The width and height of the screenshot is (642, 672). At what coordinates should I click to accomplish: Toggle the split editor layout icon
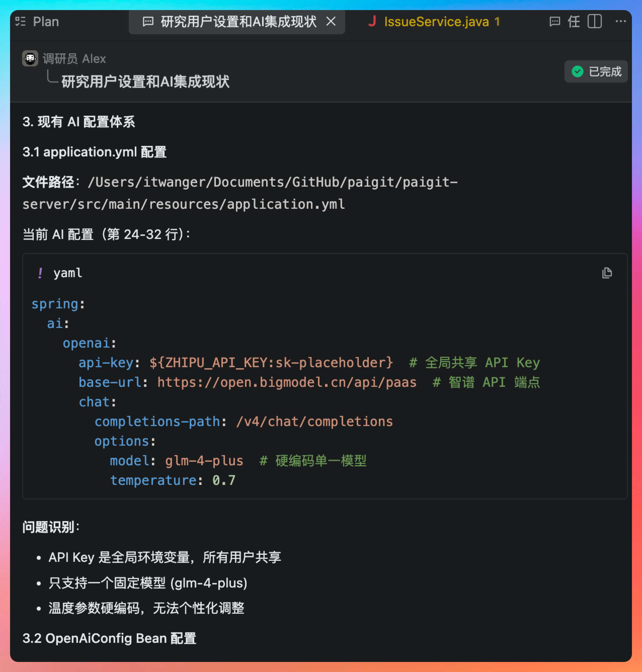[x=594, y=22]
